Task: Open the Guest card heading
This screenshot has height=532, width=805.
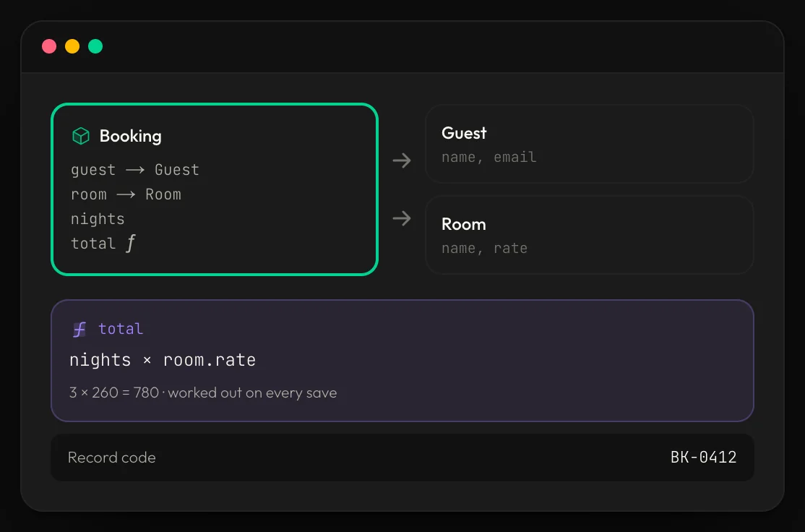Action: (464, 133)
